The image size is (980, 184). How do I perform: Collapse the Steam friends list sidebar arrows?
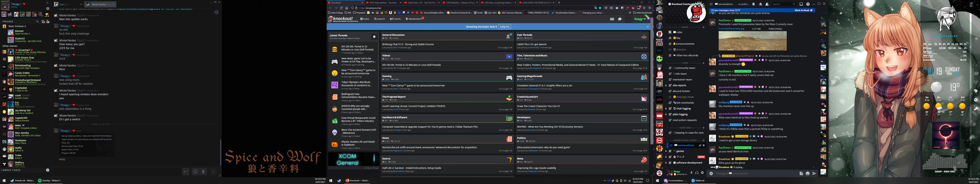(x=48, y=3)
